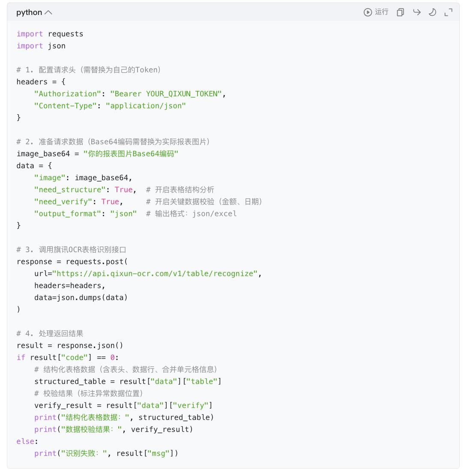
Task: Click the "output_format" key
Action: pos(67,214)
